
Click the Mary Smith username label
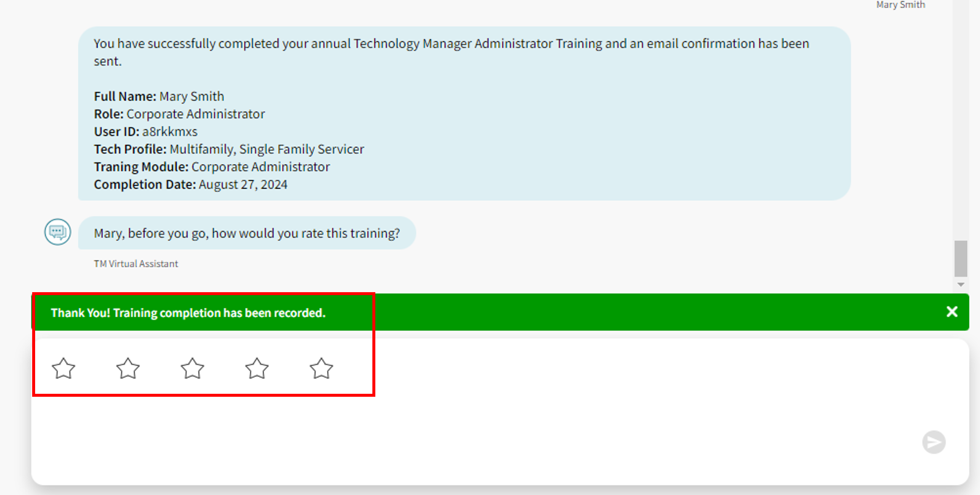coord(900,5)
